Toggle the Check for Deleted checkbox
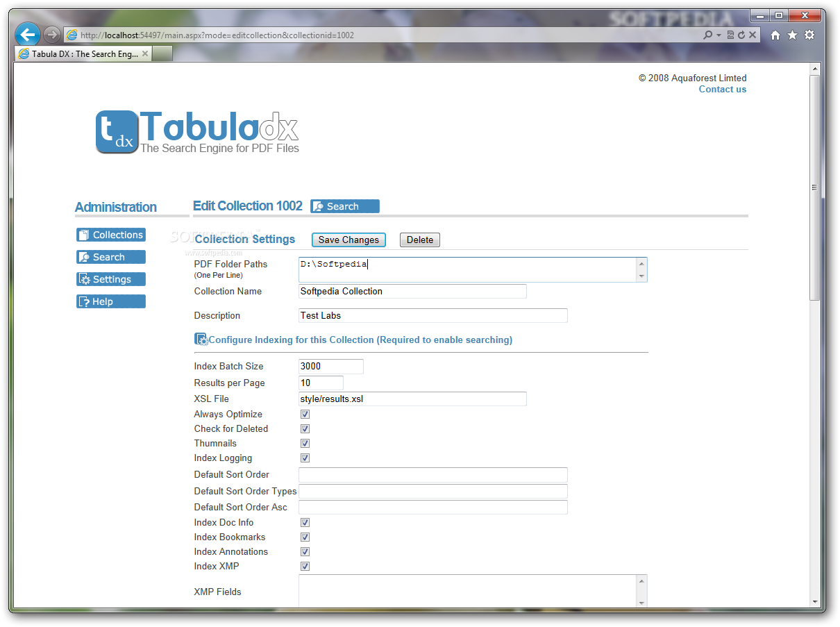840x627 pixels. click(x=305, y=428)
